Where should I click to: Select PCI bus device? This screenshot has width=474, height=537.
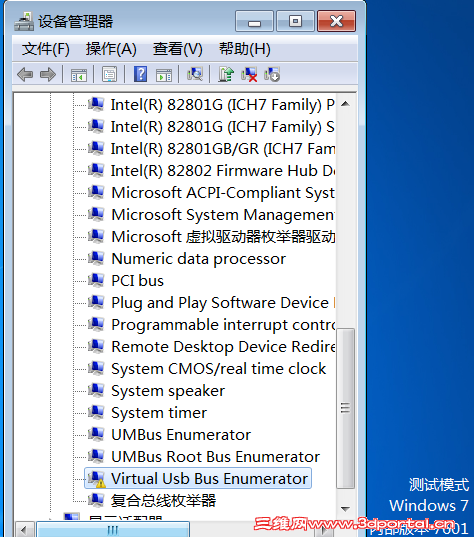point(138,280)
